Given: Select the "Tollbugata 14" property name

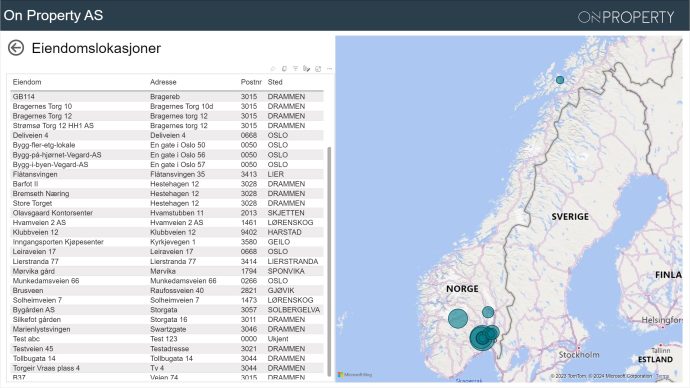Looking at the screenshot, I should tap(34, 358).
